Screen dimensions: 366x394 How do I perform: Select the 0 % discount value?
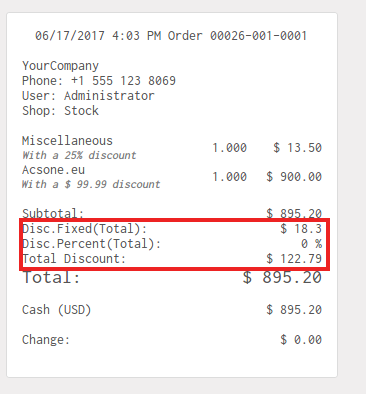[x=311, y=244]
